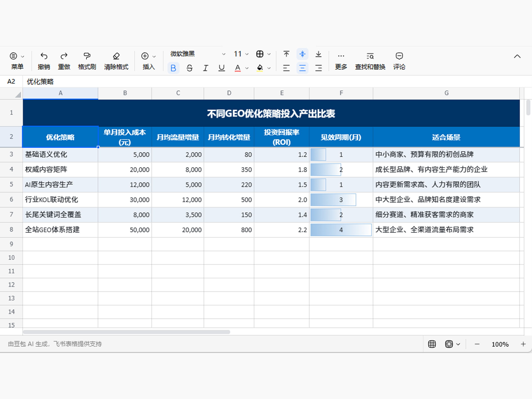This screenshot has width=532, height=399.
Task: Click the 评论 comment button
Action: [x=399, y=61]
